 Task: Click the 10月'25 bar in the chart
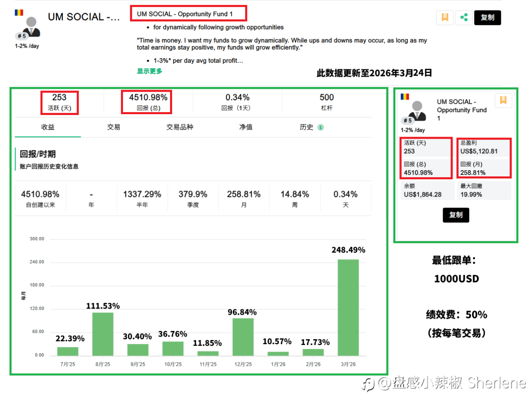[173, 349]
